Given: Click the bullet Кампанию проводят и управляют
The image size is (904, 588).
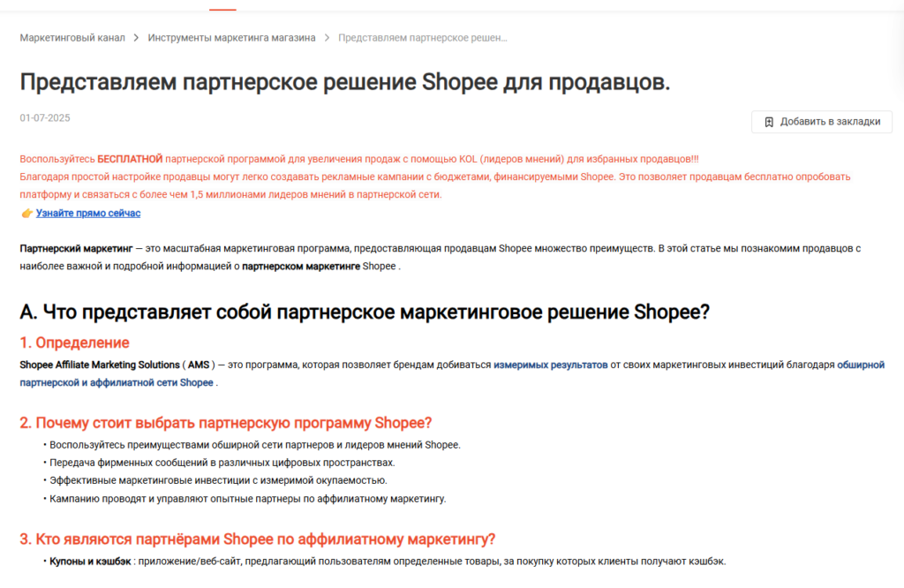Looking at the screenshot, I should pos(247,499).
